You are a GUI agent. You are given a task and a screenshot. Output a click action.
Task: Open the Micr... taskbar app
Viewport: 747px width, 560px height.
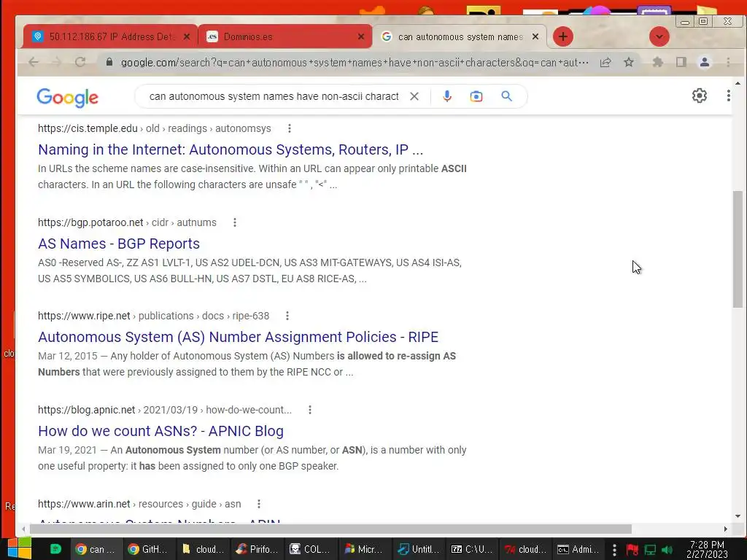365,550
